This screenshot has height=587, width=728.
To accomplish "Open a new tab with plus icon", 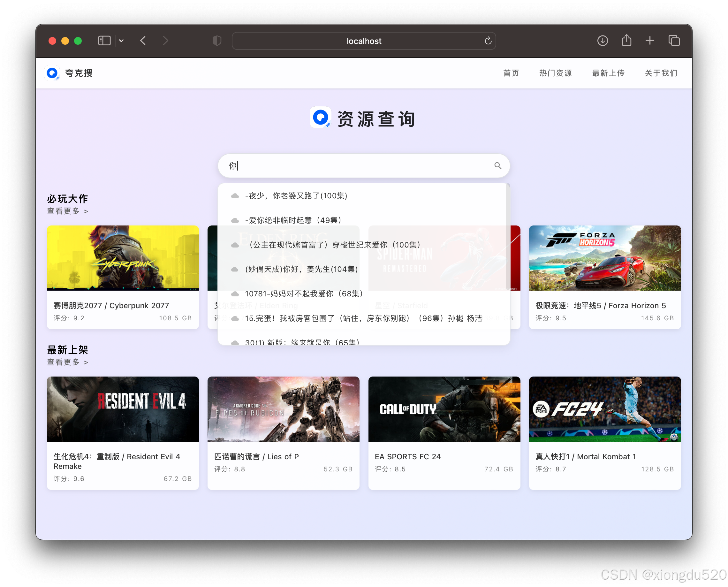I will coord(649,41).
